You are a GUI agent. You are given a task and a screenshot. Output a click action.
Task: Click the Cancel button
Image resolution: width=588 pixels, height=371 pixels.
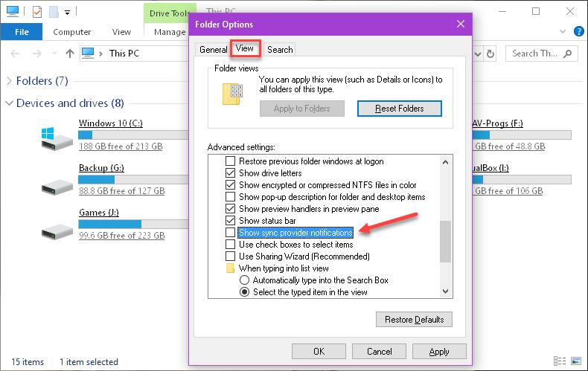pos(379,352)
